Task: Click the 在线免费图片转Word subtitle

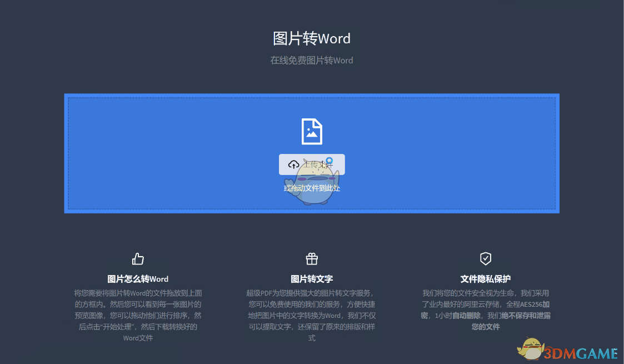Action: click(x=312, y=60)
